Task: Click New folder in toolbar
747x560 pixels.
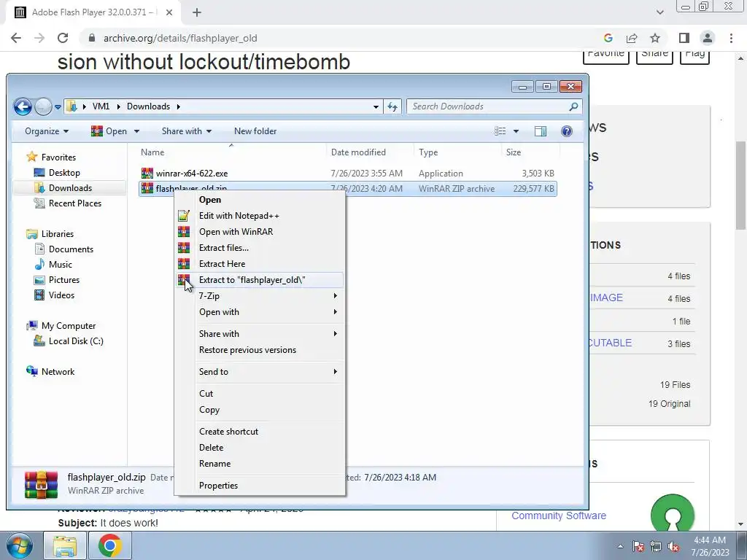Action: [255, 131]
